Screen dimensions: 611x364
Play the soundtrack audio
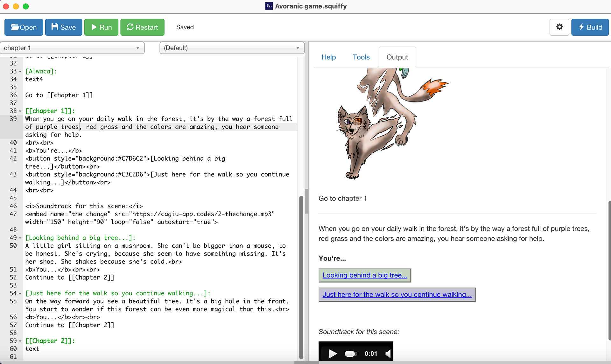click(x=332, y=353)
